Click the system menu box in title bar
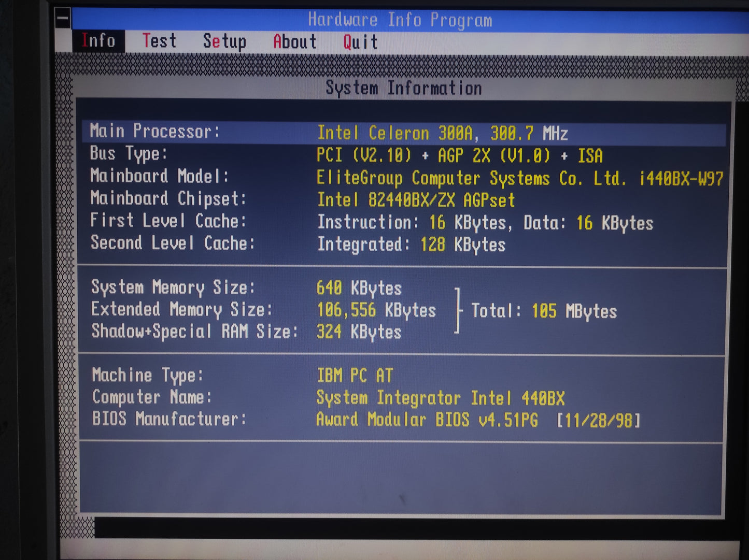 [63, 19]
